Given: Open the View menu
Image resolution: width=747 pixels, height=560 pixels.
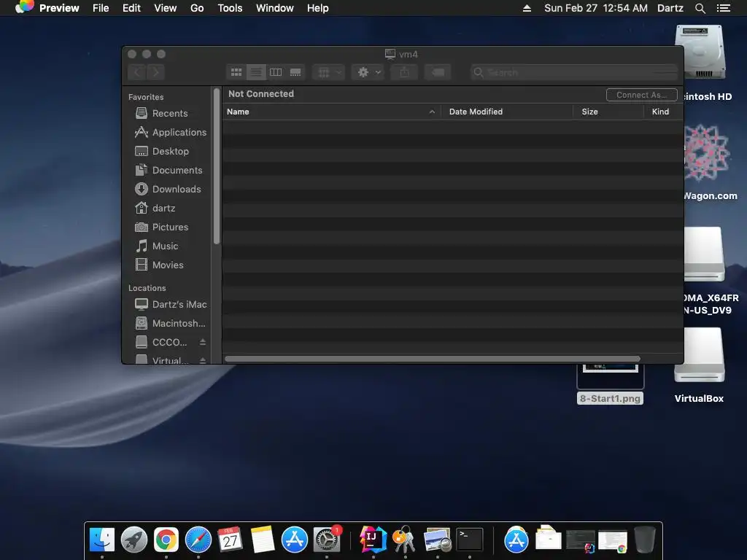Looking at the screenshot, I should click(166, 8).
